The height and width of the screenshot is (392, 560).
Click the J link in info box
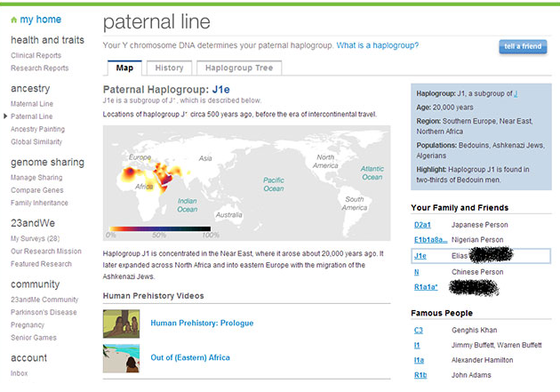516,93
